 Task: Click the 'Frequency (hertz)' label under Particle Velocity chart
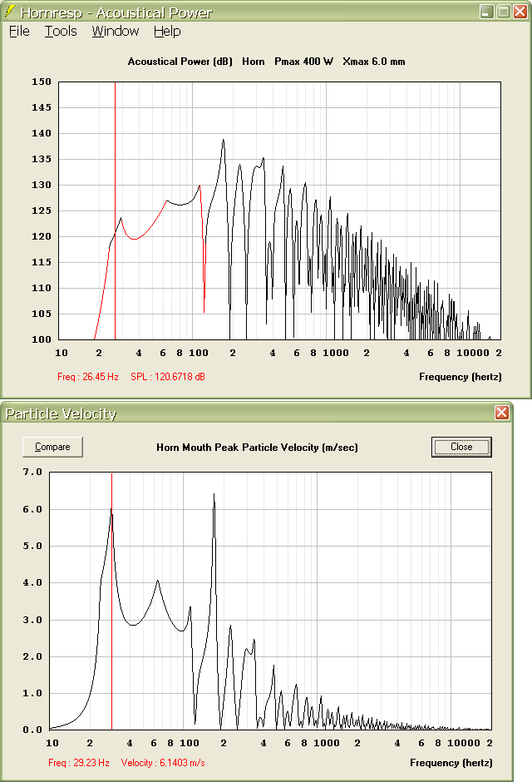[451, 763]
